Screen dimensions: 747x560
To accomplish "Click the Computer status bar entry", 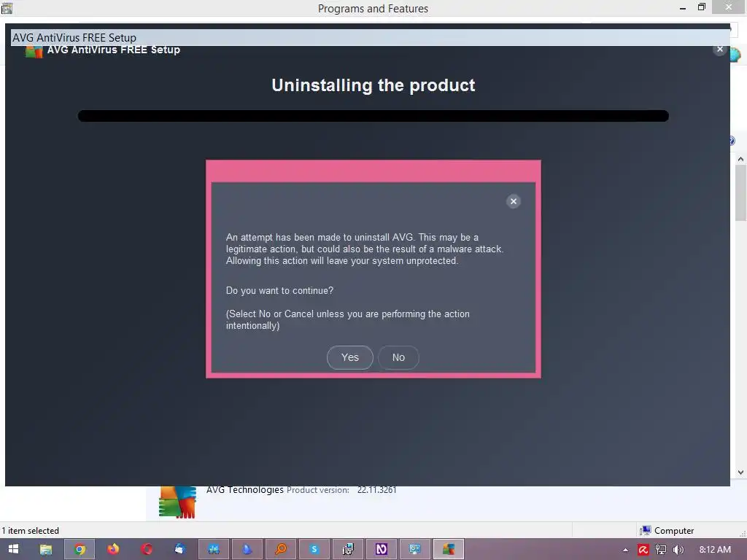I will click(x=667, y=531).
